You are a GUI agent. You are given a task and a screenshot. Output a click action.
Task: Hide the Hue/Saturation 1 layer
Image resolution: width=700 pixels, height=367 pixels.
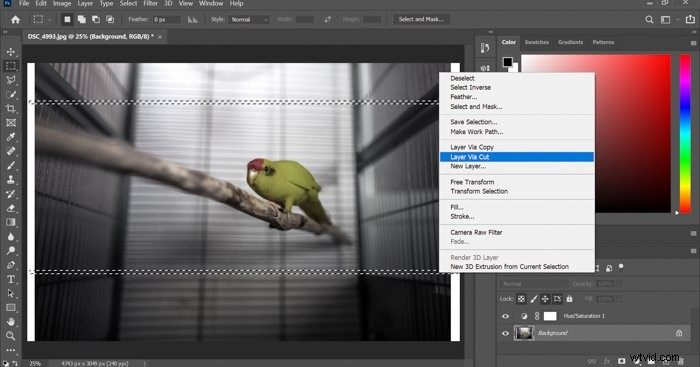click(505, 316)
